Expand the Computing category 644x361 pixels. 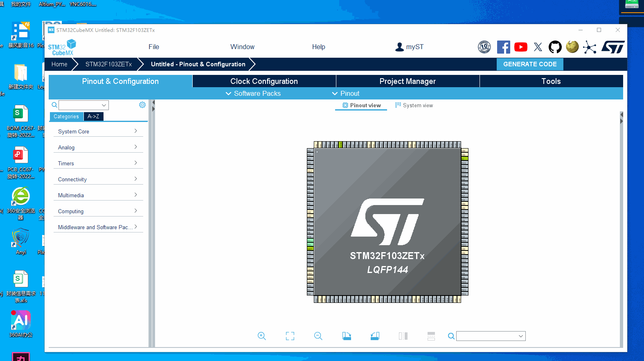(x=98, y=211)
